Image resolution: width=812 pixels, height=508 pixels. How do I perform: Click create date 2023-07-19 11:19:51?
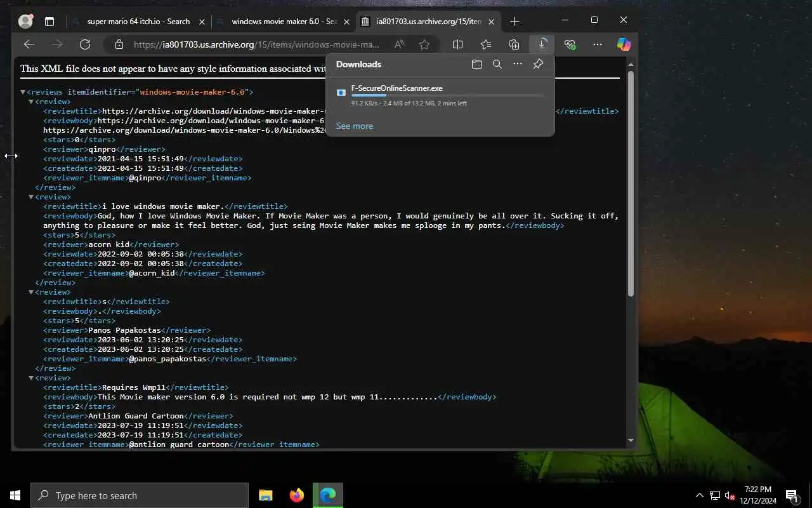(141, 435)
